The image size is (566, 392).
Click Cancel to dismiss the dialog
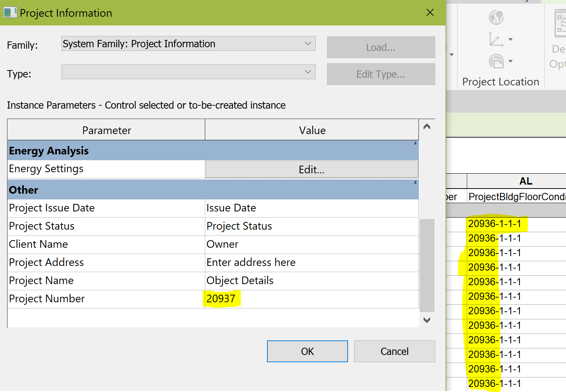[x=394, y=351]
